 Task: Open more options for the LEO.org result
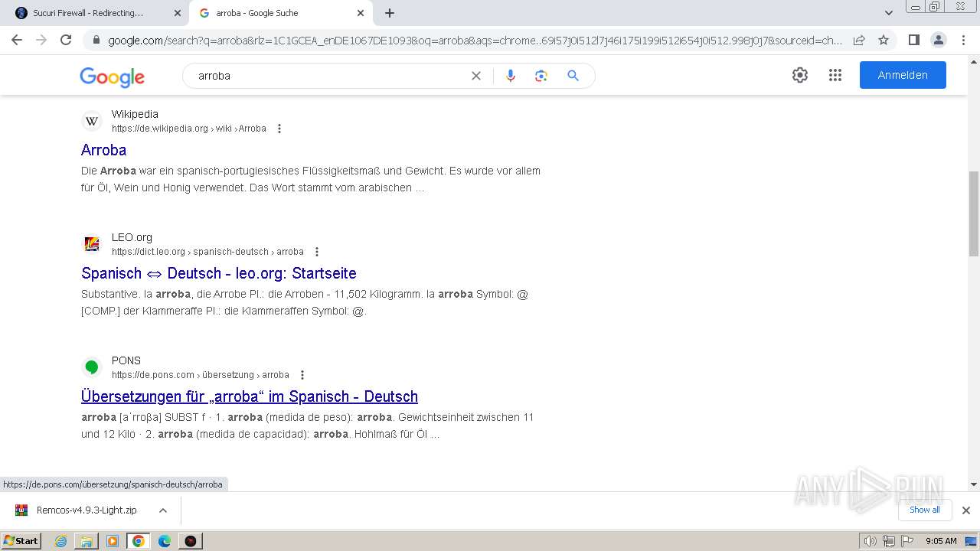tap(317, 252)
